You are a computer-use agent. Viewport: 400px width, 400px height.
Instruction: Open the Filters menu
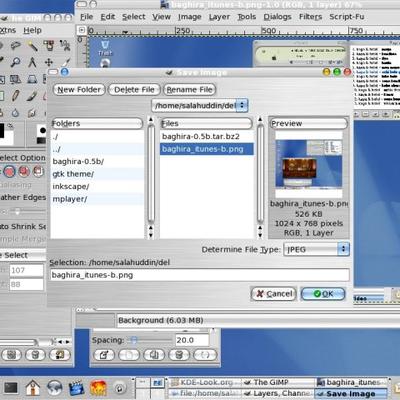(310, 17)
